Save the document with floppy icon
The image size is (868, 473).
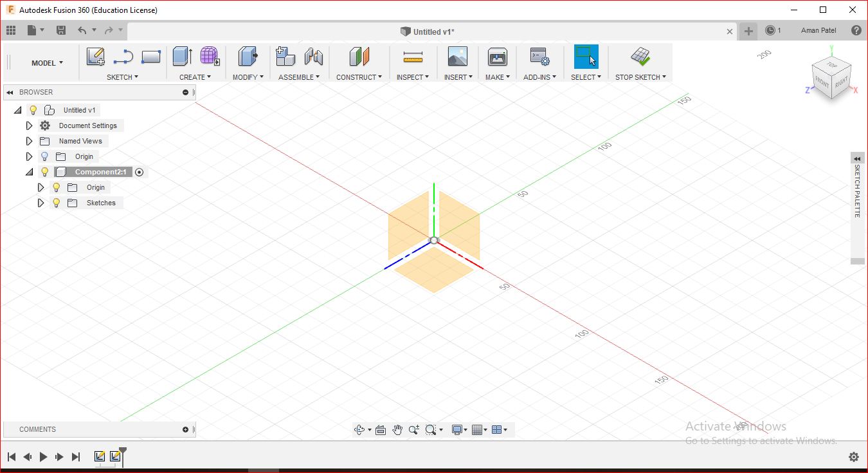61,30
